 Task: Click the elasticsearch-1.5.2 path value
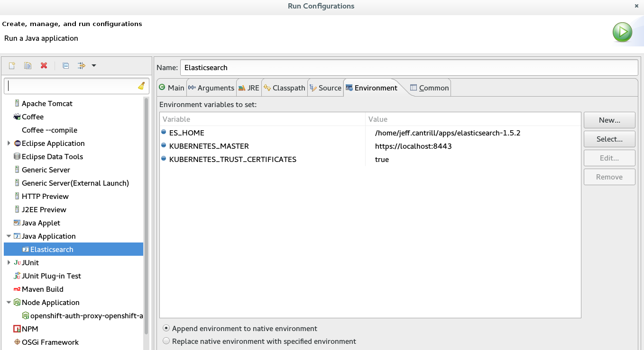[448, 133]
